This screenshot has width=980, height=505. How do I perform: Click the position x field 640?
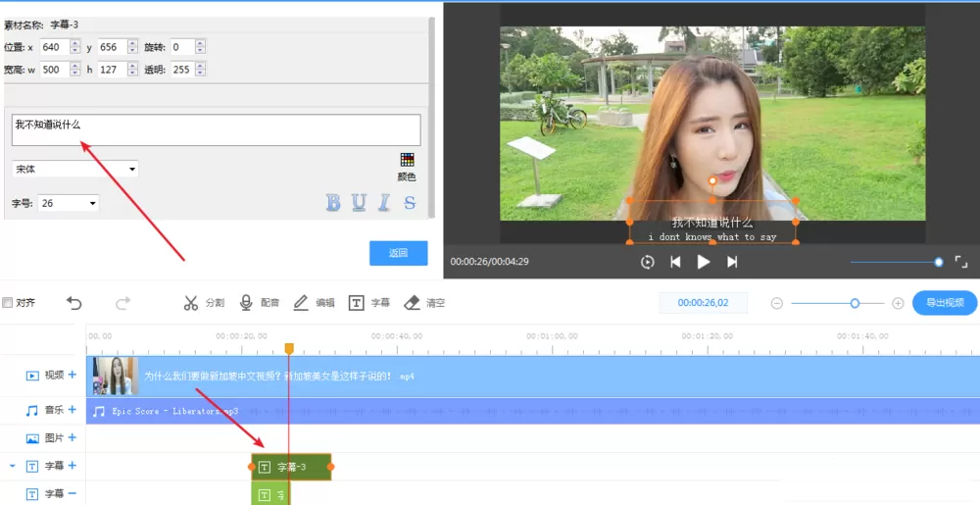click(54, 47)
